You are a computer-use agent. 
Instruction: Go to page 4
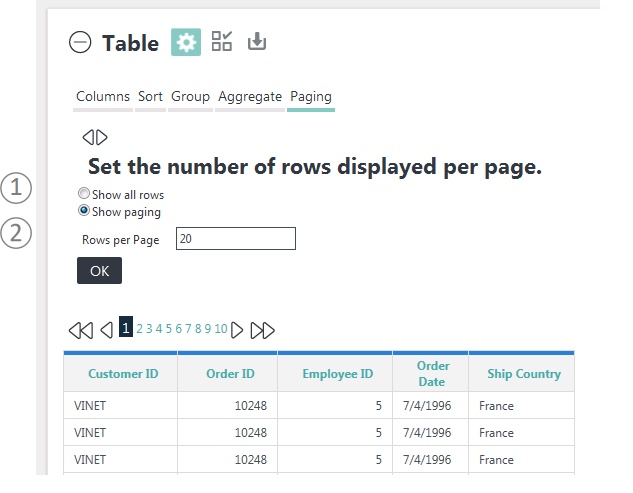tap(159, 329)
